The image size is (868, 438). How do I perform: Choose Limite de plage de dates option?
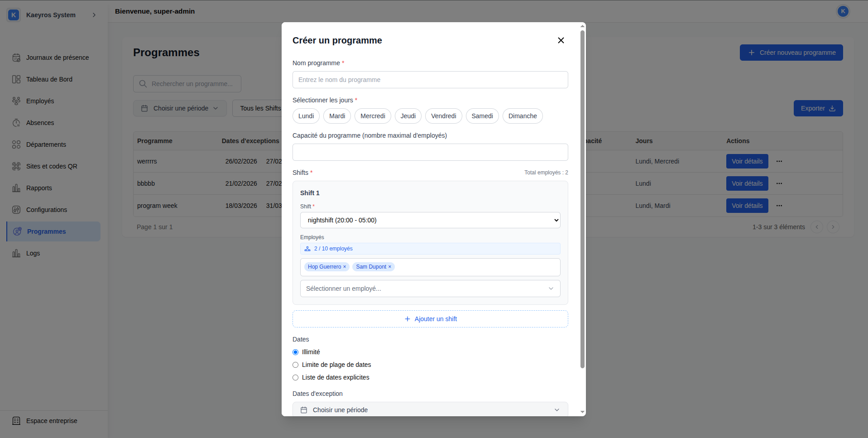tap(296, 365)
